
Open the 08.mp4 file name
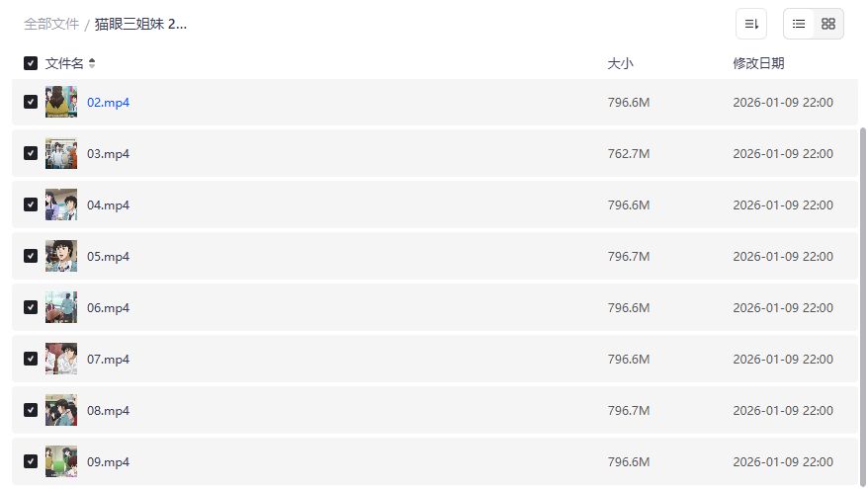109,410
